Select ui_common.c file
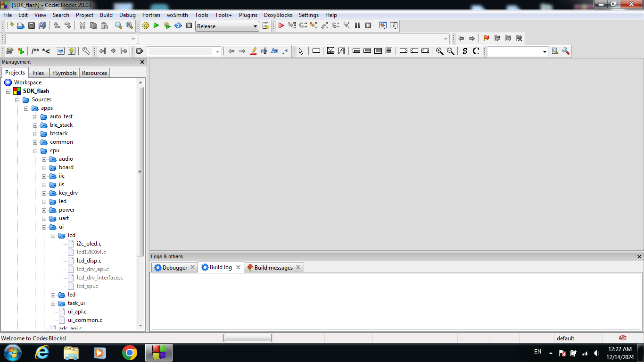This screenshot has width=644, height=362. click(x=85, y=320)
